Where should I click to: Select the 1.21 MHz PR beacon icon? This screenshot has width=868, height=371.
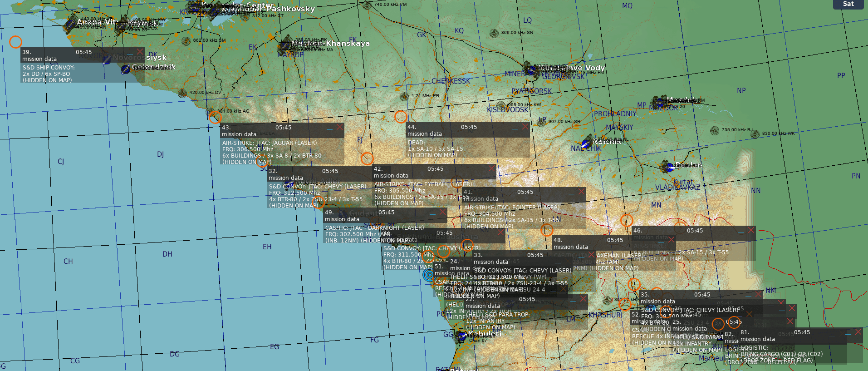[404, 96]
